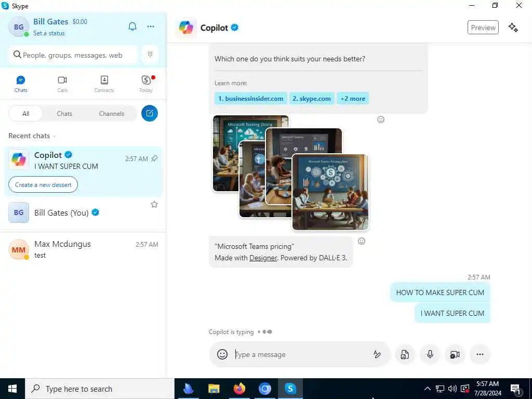
Task: Select the Chats filter pill
Action: [64, 114]
